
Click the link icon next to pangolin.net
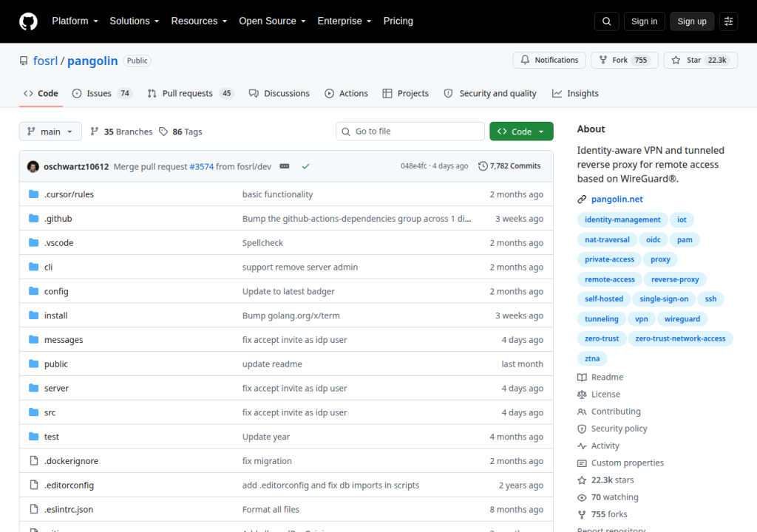[582, 199]
